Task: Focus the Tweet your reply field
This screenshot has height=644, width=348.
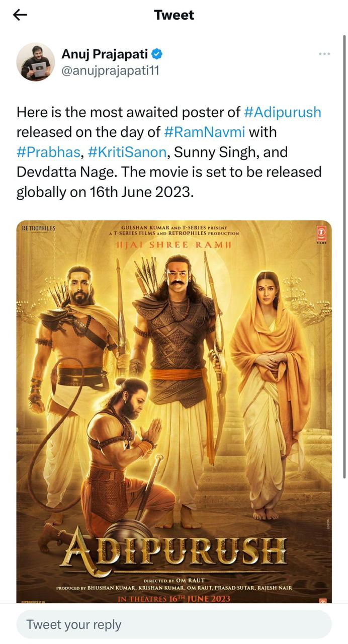Action: (174, 624)
